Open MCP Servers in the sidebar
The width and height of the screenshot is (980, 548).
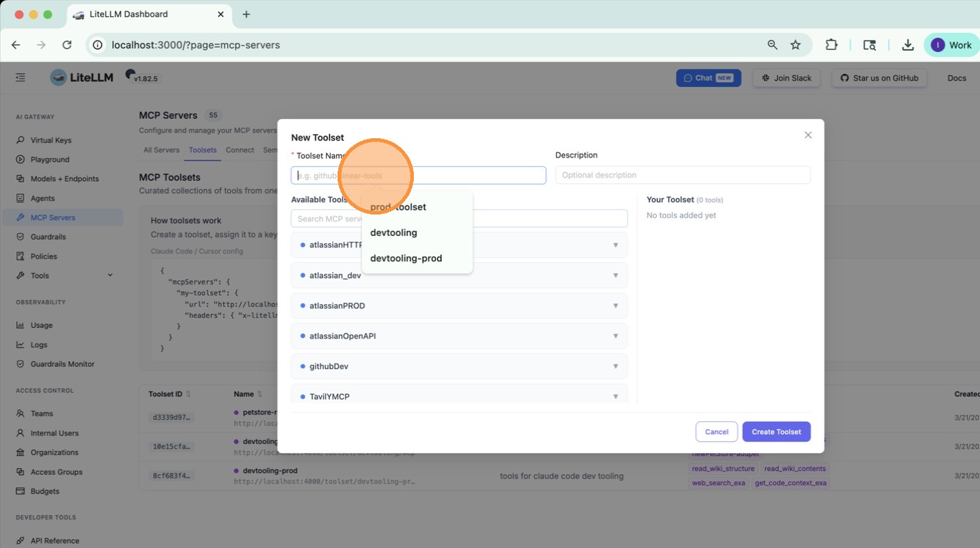[x=63, y=217]
